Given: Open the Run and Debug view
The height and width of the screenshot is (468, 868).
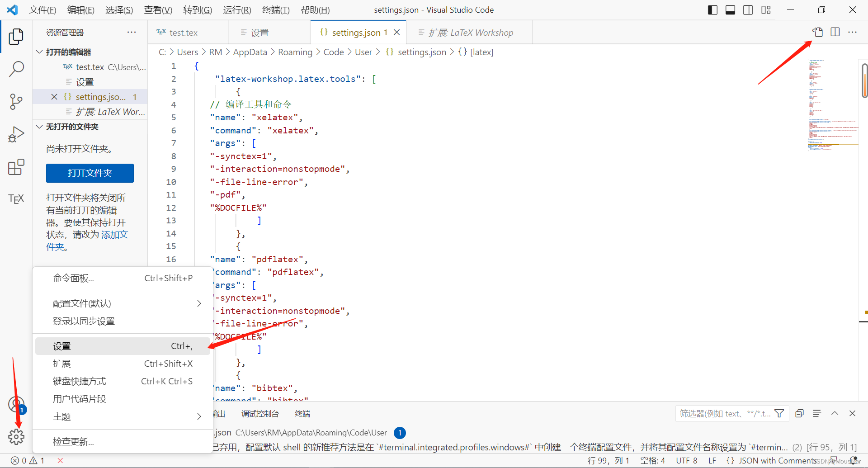Looking at the screenshot, I should click(16, 134).
